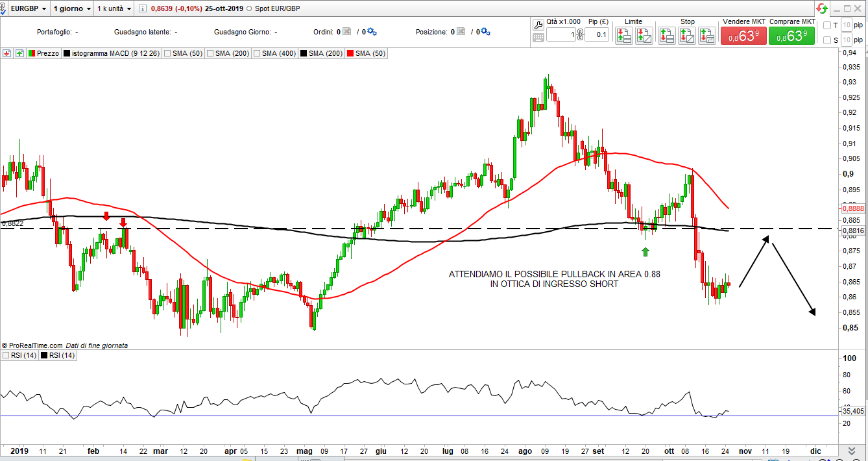Select the istogramma MACD (9 12 26) label
868x461 pixels.
[x=115, y=53]
